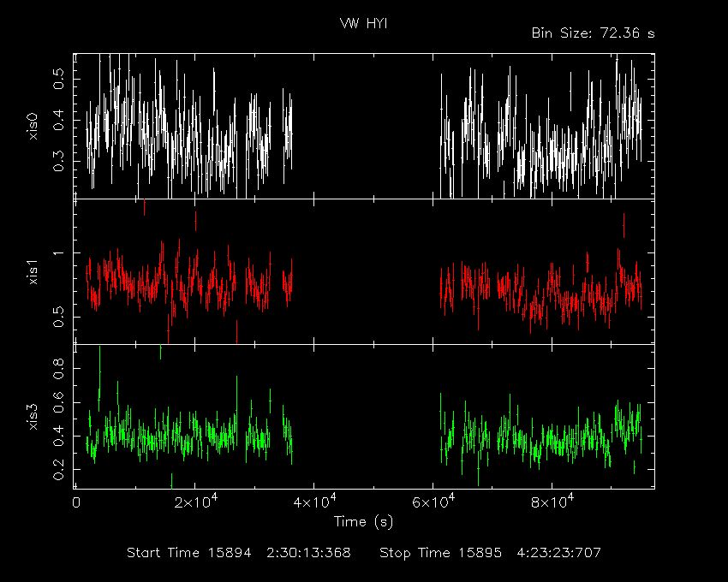The width and height of the screenshot is (728, 582).
Task: Click the 'xis1' y-axis label
Action: coord(33,271)
